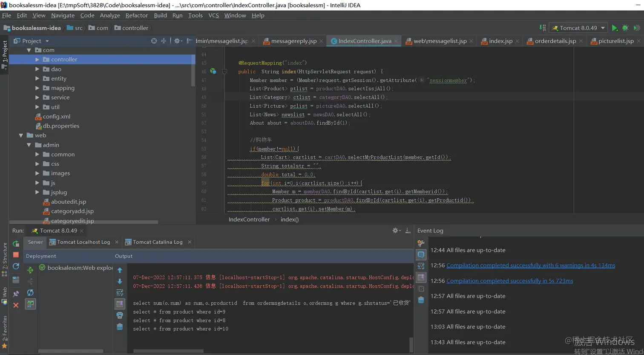The image size is (644, 355).
Task: Build the project with the toolbar icon
Action: pyautogui.click(x=542, y=28)
